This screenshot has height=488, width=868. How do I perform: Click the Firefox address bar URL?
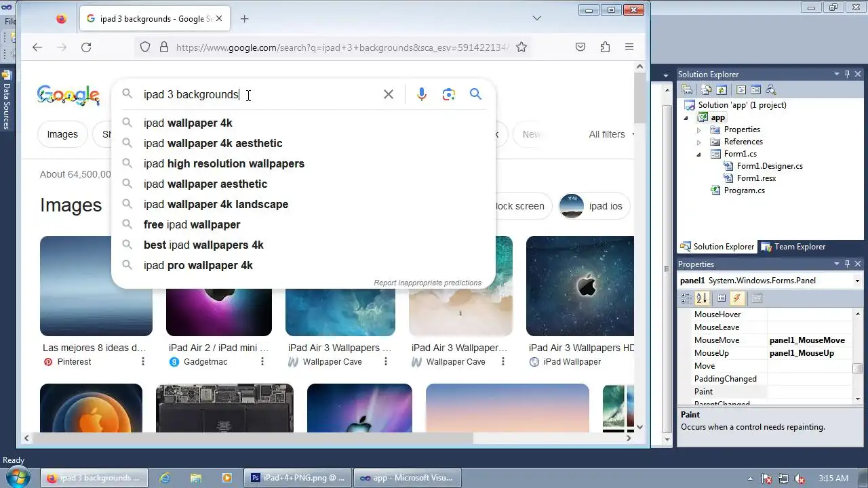[342, 47]
